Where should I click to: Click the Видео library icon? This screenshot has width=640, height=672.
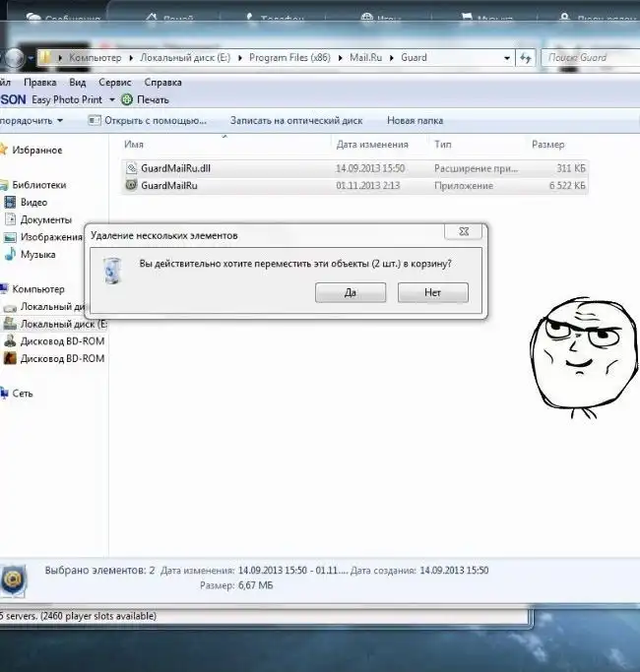click(x=11, y=203)
